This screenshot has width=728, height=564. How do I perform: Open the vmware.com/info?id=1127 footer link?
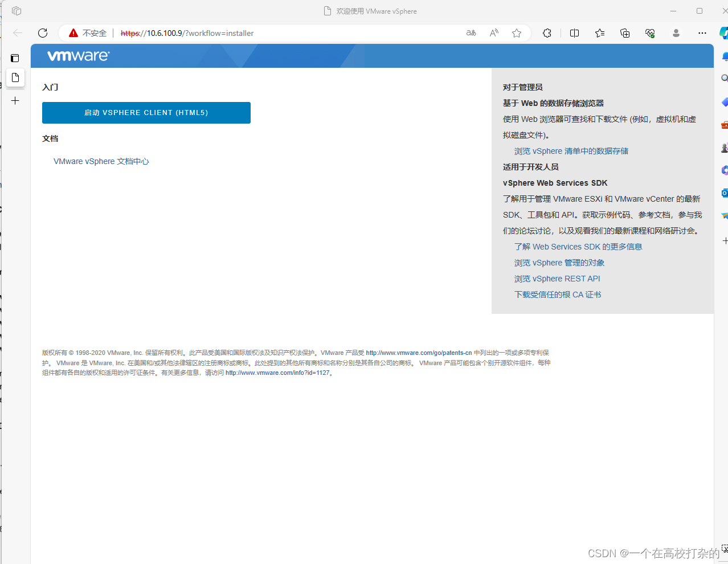tap(277, 373)
